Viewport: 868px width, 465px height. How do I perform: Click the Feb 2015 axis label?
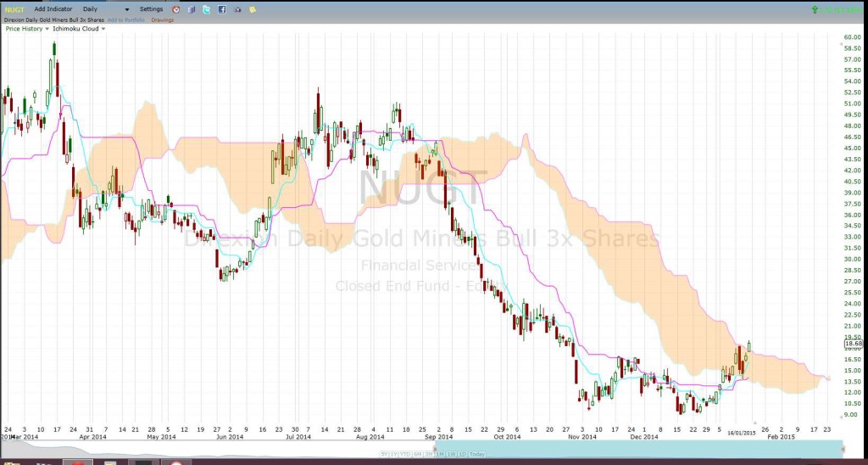(x=781, y=437)
